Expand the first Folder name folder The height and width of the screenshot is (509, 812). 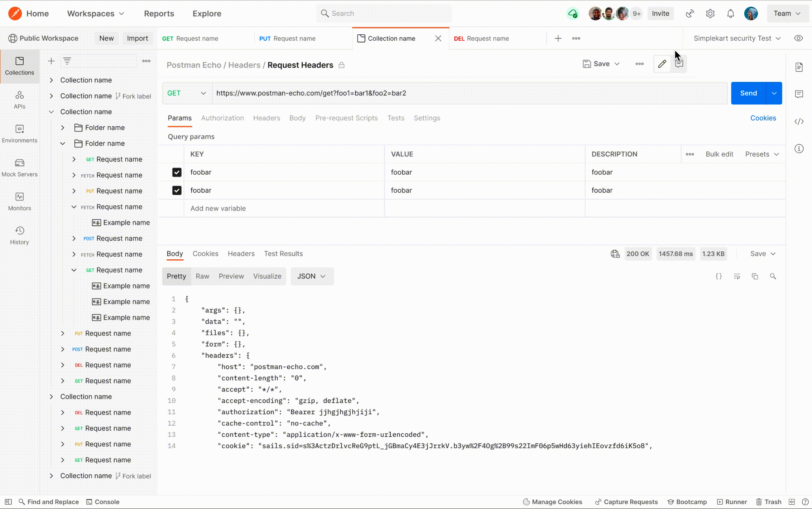tap(63, 128)
